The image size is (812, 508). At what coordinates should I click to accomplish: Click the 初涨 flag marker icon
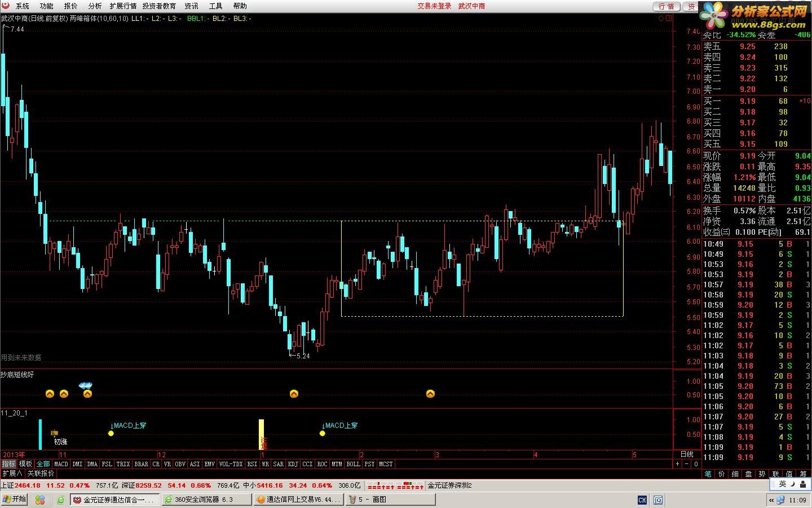click(55, 433)
